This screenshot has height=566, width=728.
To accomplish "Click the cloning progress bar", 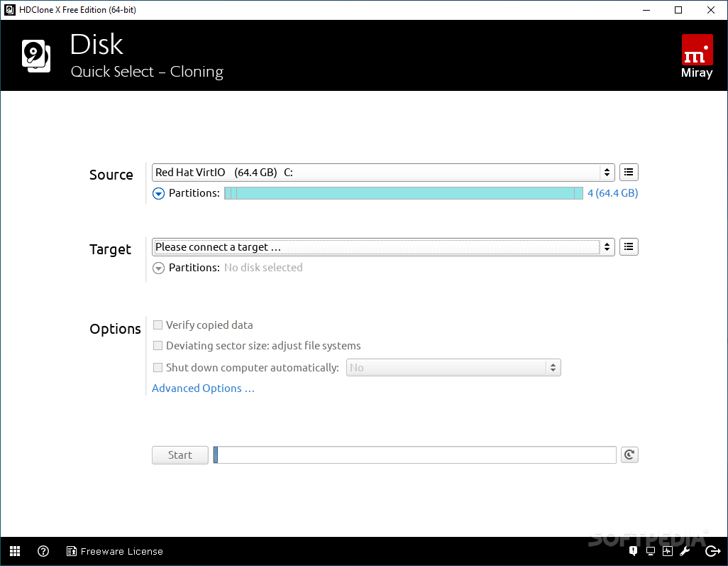I will point(414,455).
